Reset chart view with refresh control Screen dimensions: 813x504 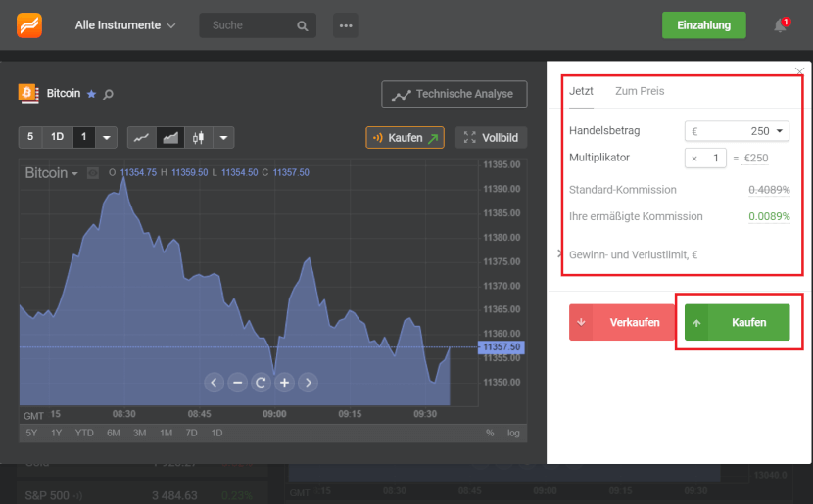pyautogui.click(x=261, y=383)
